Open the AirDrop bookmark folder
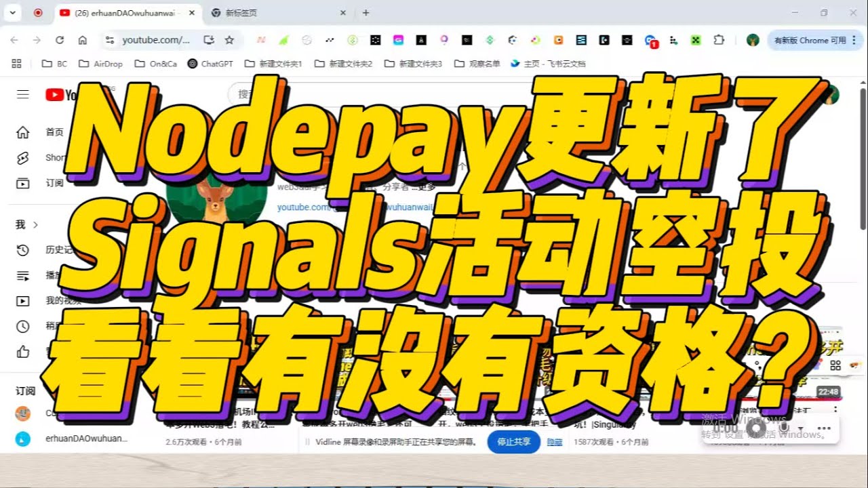 click(x=101, y=64)
